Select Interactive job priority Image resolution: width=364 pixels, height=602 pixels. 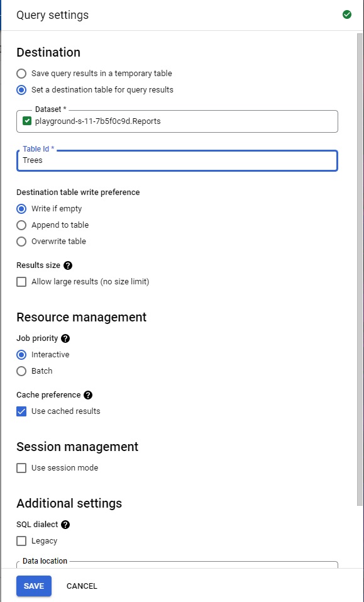pyautogui.click(x=21, y=355)
